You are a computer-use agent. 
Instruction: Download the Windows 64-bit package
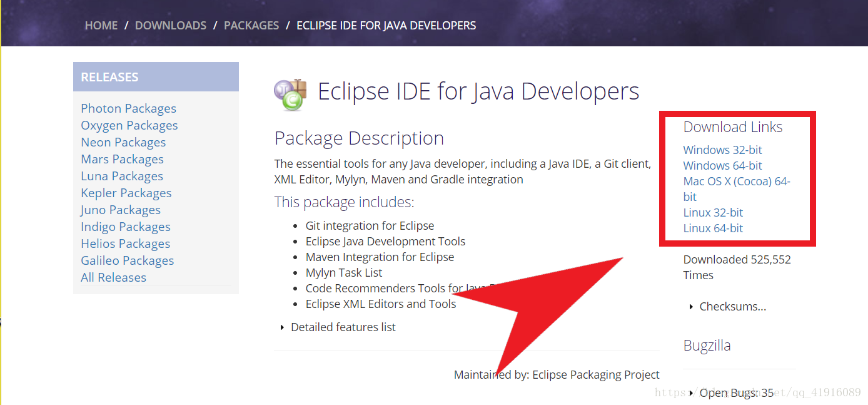722,165
